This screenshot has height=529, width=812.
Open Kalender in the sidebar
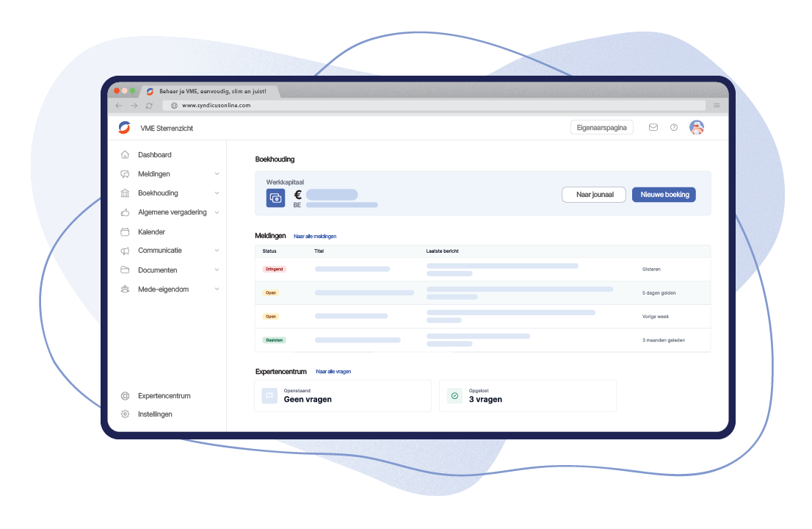(x=151, y=231)
